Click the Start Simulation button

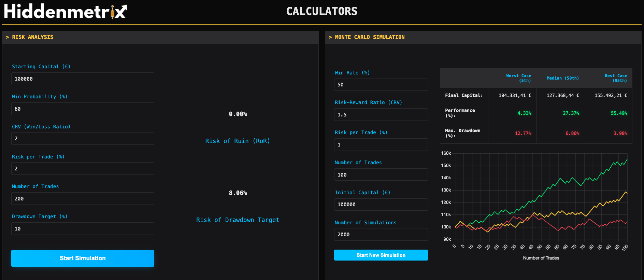pyautogui.click(x=83, y=258)
